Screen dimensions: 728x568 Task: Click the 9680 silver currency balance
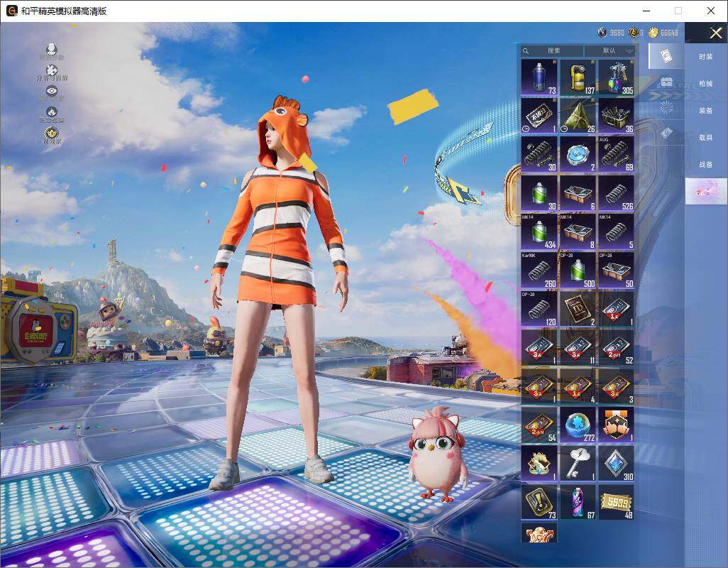tap(612, 33)
